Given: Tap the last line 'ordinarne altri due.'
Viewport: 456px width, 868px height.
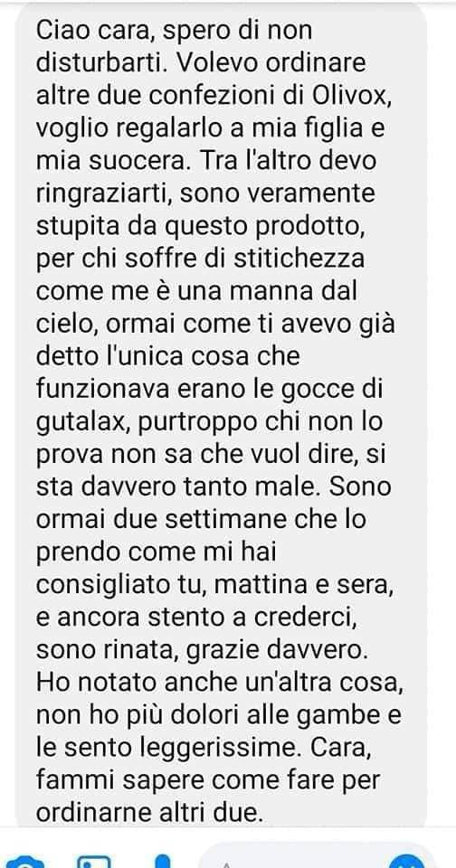Looking at the screenshot, I should (x=147, y=814).
